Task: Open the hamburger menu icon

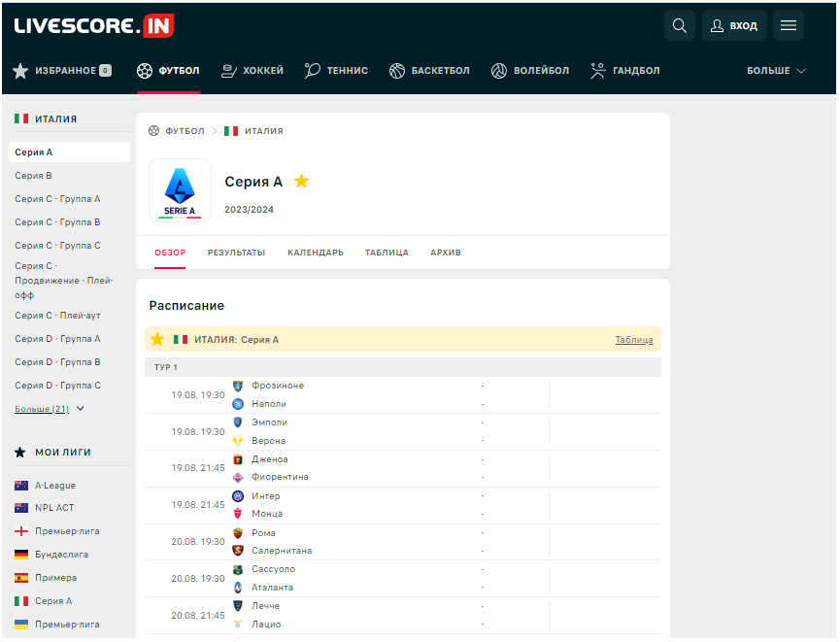Action: (789, 26)
